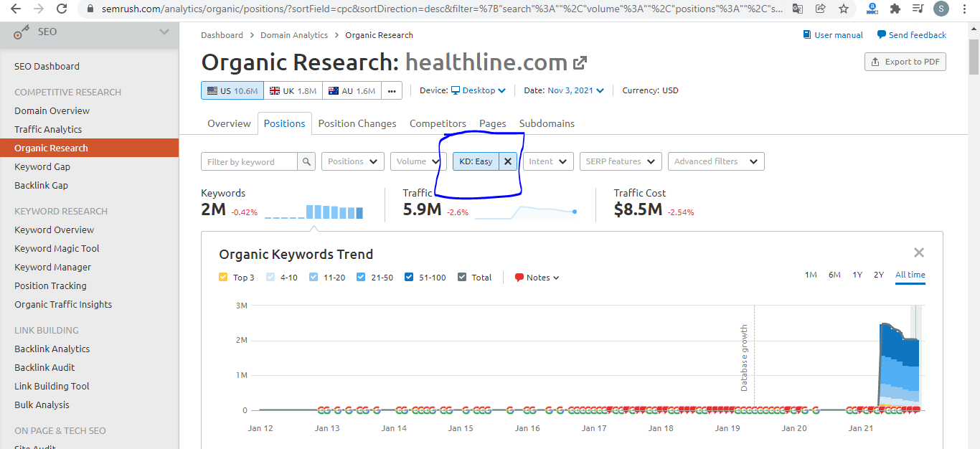The image size is (980, 449).
Task: Open the Position Changes tab
Action: [357, 123]
